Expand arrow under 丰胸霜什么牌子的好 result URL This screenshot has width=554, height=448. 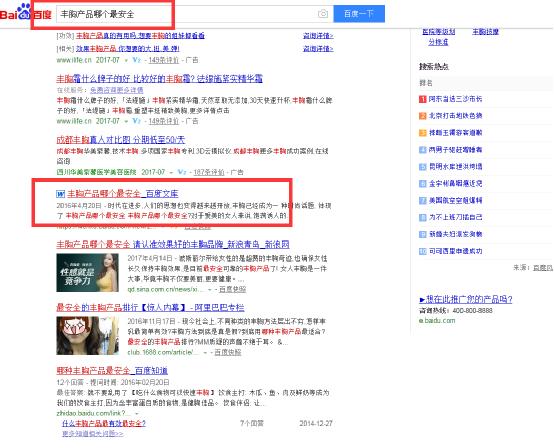point(126,122)
